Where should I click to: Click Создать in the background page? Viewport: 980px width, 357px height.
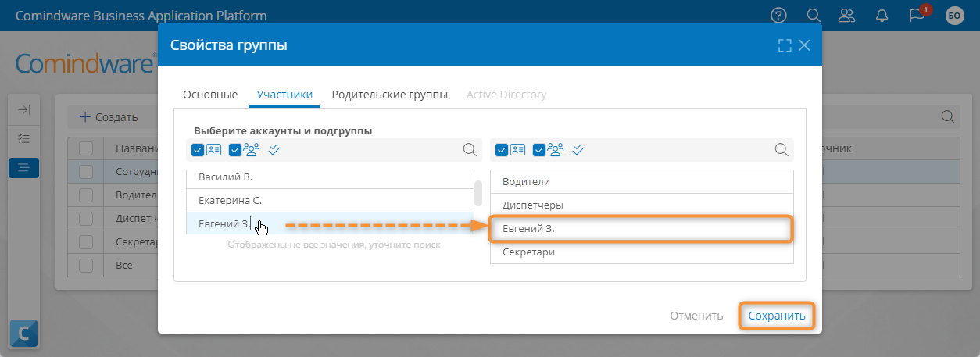pyautogui.click(x=109, y=117)
